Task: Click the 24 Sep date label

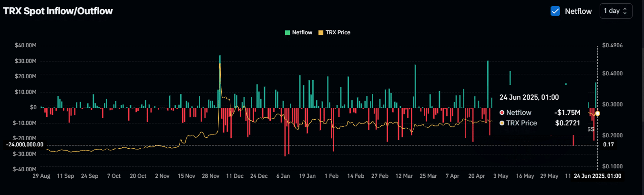Action: [90, 176]
